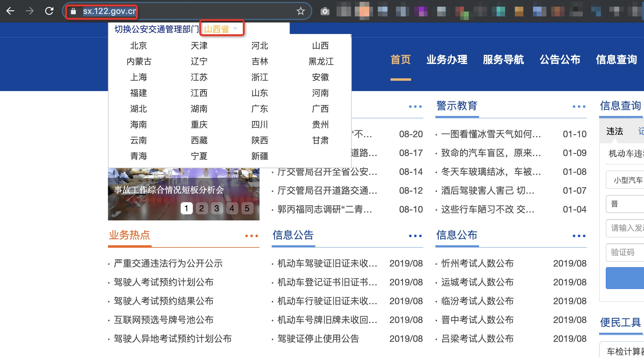Open article 这些行车陋习不改 交…
The image size is (644, 357).
click(x=488, y=209)
